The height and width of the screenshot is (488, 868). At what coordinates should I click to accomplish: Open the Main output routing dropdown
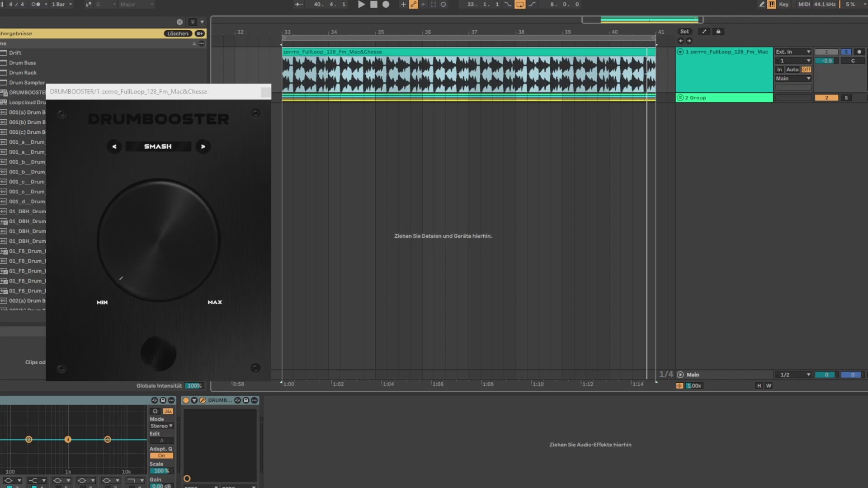pyautogui.click(x=793, y=79)
